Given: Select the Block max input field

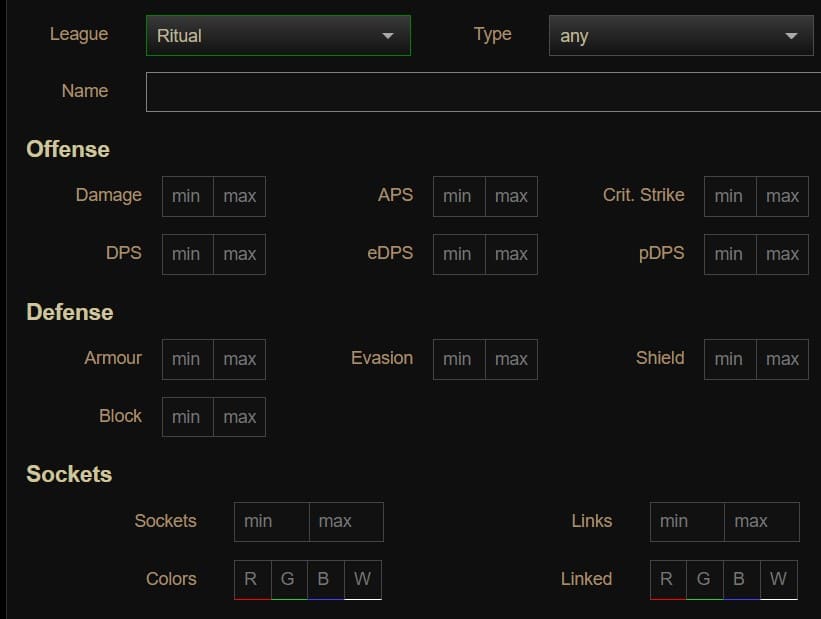Looking at the screenshot, I should click(240, 417).
